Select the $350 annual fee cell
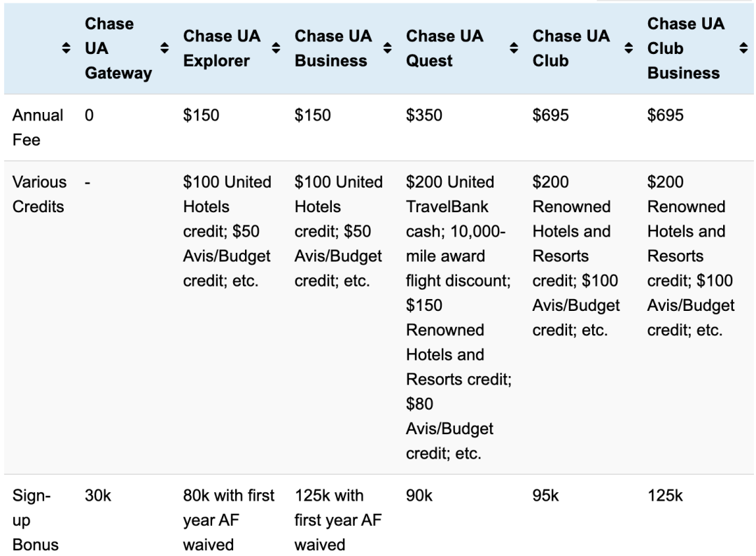756x556 pixels. click(423, 116)
